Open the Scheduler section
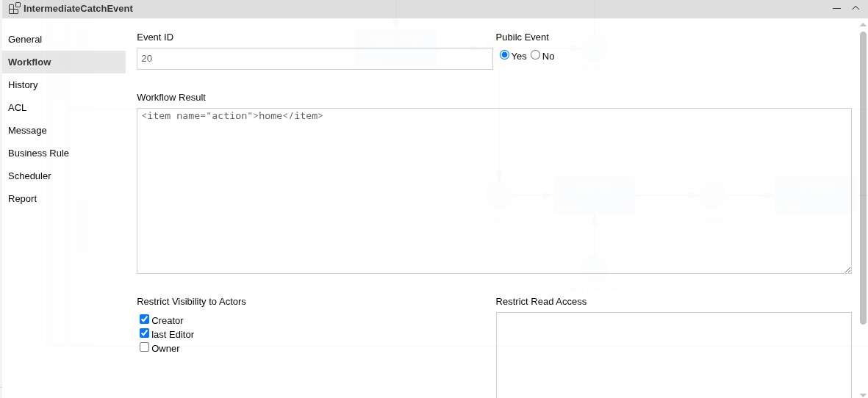Image resolution: width=868 pixels, height=398 pixels. (x=29, y=176)
